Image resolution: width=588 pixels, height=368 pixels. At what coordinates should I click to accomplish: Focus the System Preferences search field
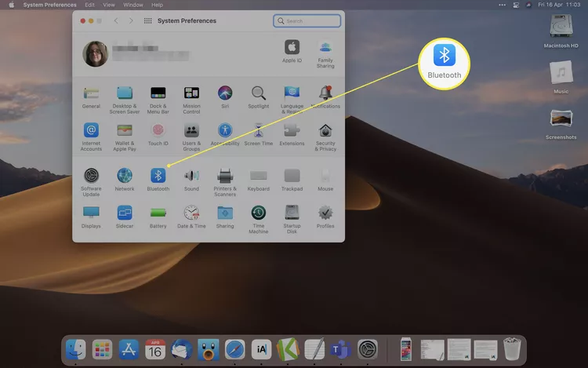coord(307,21)
